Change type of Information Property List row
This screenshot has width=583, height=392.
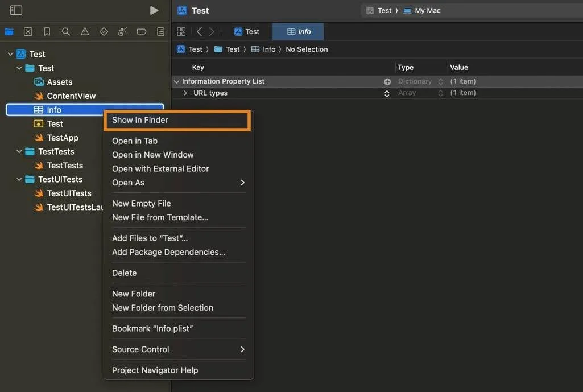[420, 81]
